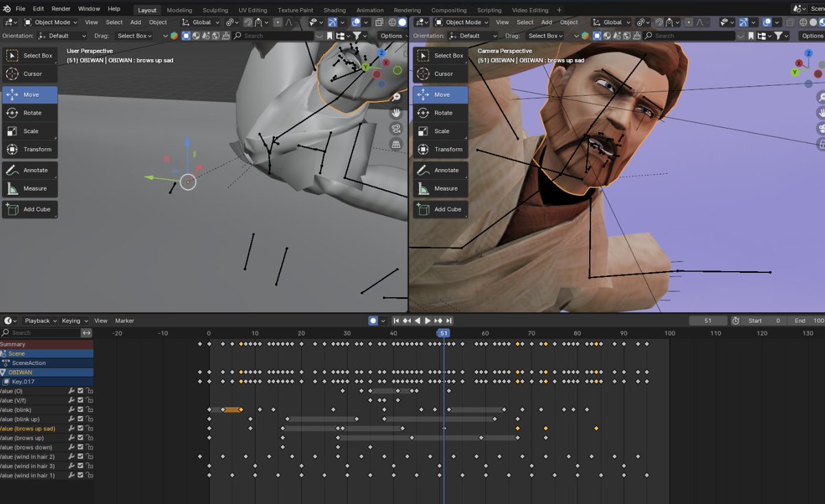This screenshot has height=504, width=825.
Task: Jump to the first frame
Action: 397,320
